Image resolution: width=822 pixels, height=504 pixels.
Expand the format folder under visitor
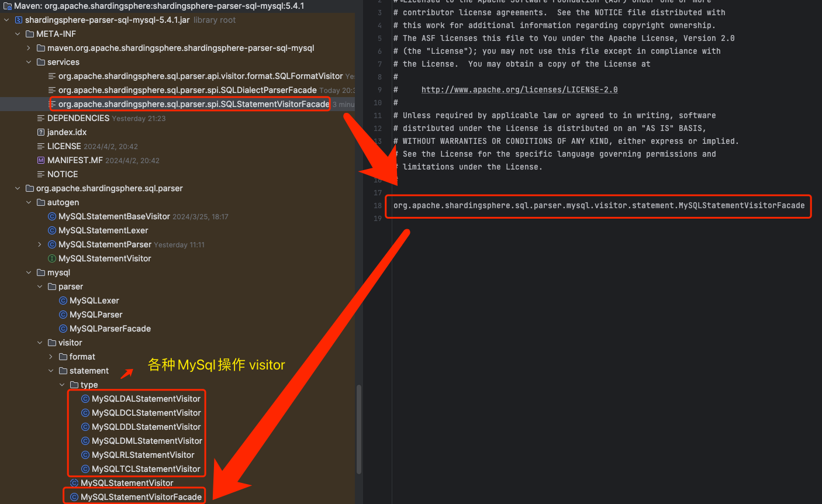tap(51, 357)
